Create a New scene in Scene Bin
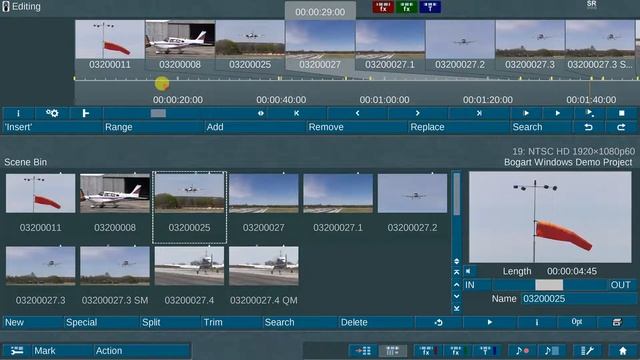 point(33,322)
